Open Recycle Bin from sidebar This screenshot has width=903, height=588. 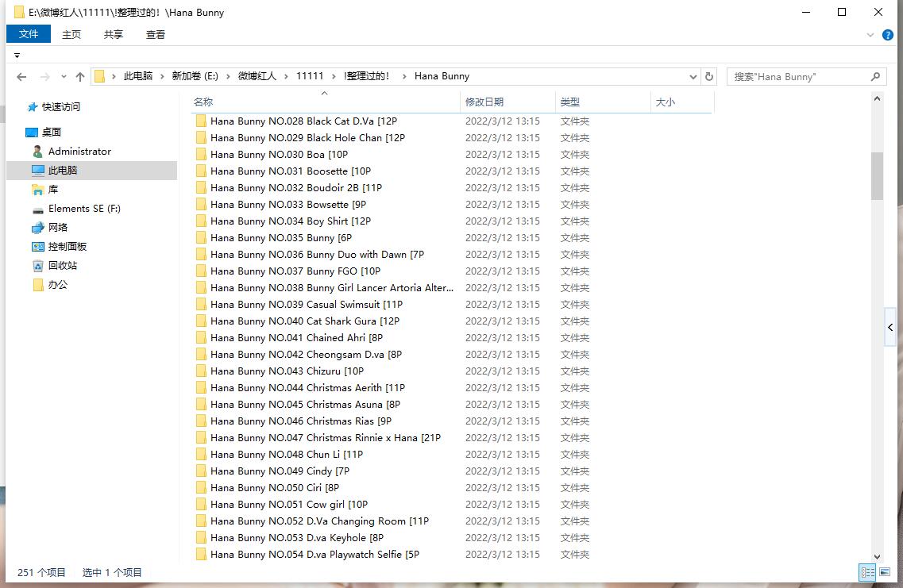pyautogui.click(x=63, y=265)
